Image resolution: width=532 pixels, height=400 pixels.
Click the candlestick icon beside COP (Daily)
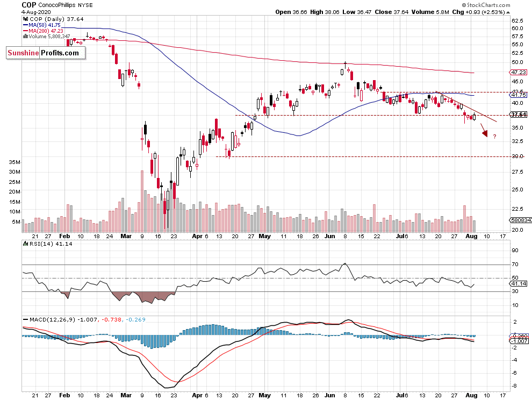[x=25, y=19]
